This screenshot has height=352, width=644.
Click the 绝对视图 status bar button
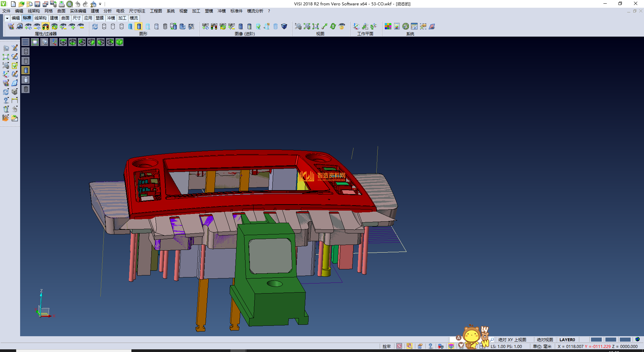coord(545,340)
